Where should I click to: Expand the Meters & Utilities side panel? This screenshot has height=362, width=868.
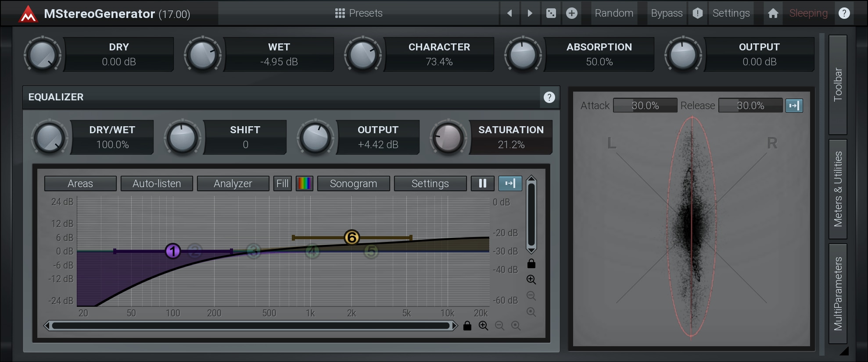pos(838,189)
